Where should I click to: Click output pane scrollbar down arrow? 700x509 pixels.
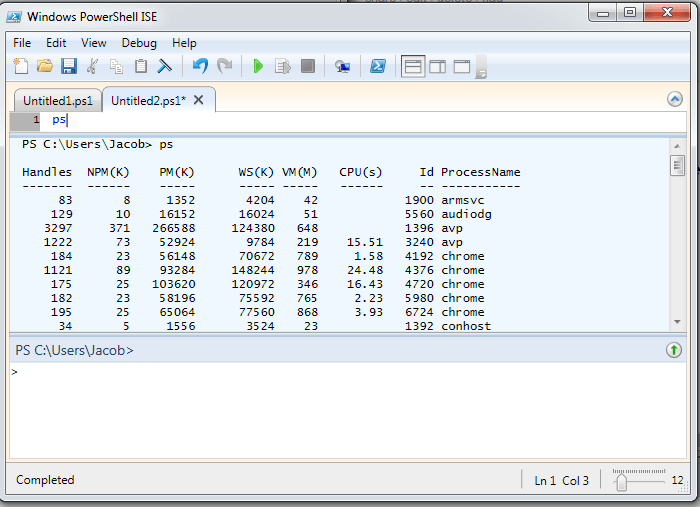tap(677, 322)
